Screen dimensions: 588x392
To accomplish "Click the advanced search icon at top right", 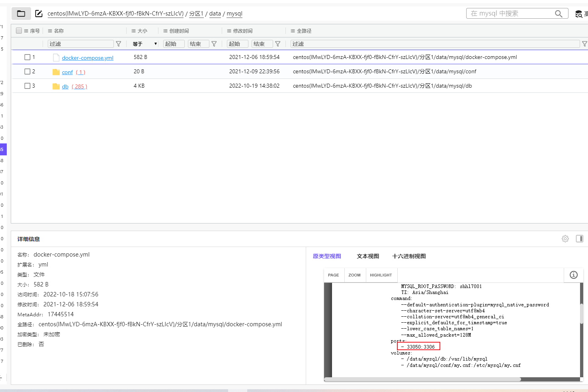I will pos(578,14).
